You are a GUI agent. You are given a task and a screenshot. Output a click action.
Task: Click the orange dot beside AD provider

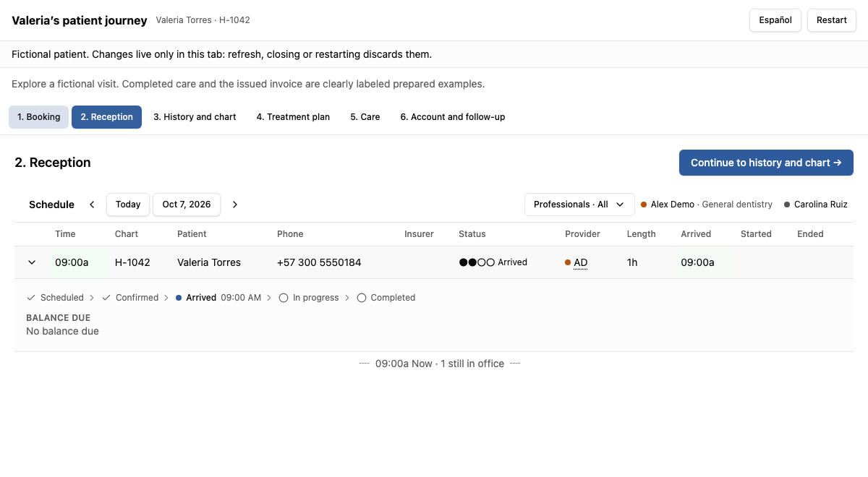(x=568, y=262)
